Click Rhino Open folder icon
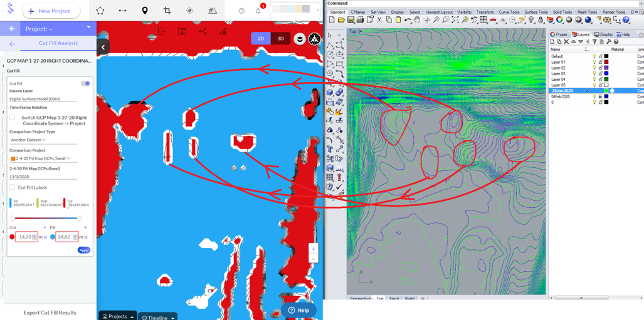The width and height of the screenshot is (644, 320). coord(341,19)
